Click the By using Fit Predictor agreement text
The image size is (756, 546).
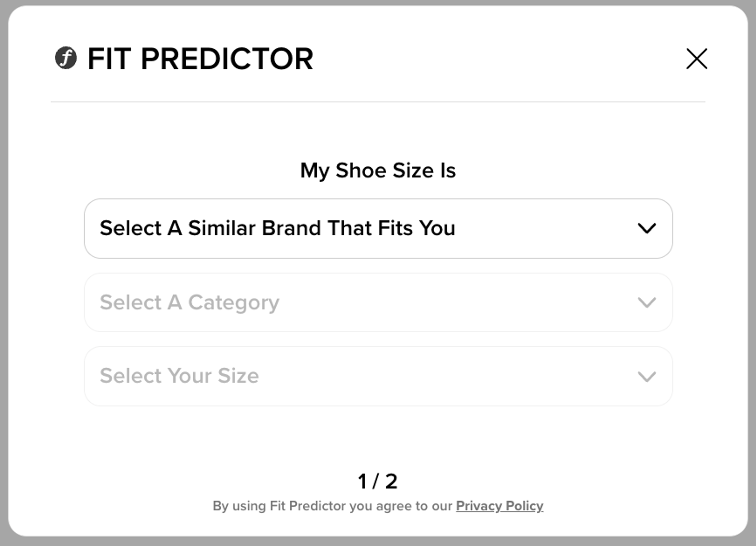click(x=332, y=506)
